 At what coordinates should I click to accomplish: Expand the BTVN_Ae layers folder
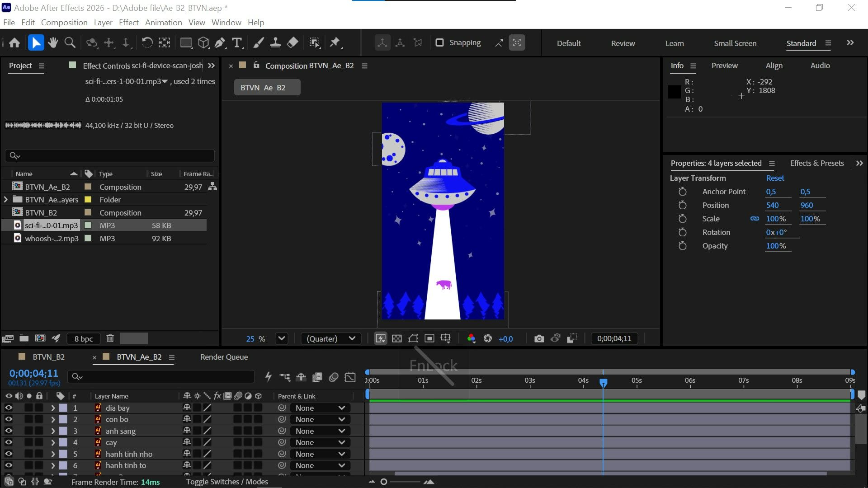click(5, 199)
